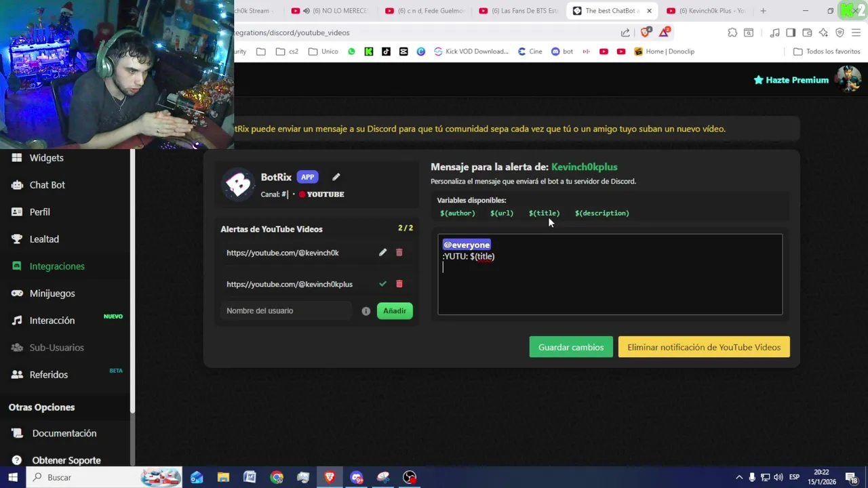The width and height of the screenshot is (868, 488).
Task: Click the WhatsApp bookmark icon
Action: point(351,52)
